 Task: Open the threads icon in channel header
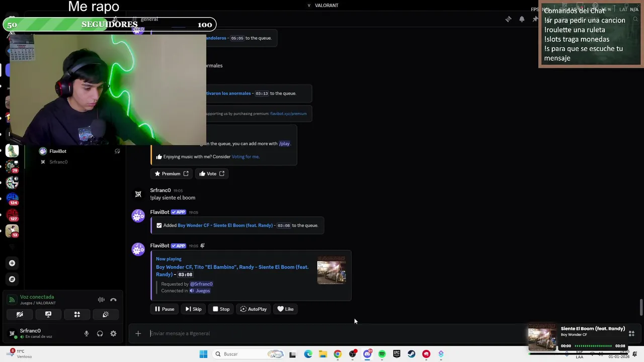[508, 19]
